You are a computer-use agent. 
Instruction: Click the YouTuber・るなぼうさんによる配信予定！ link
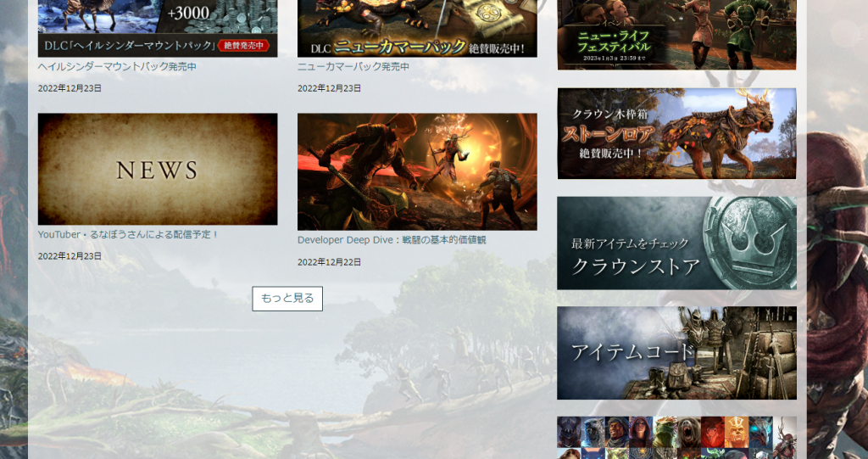click(129, 234)
